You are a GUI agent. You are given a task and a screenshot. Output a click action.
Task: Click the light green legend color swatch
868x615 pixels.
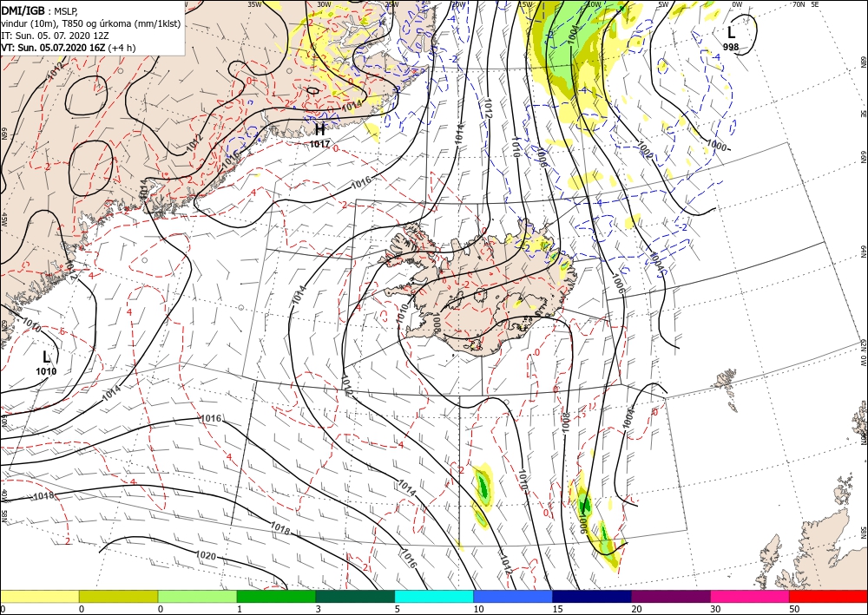[197, 596]
